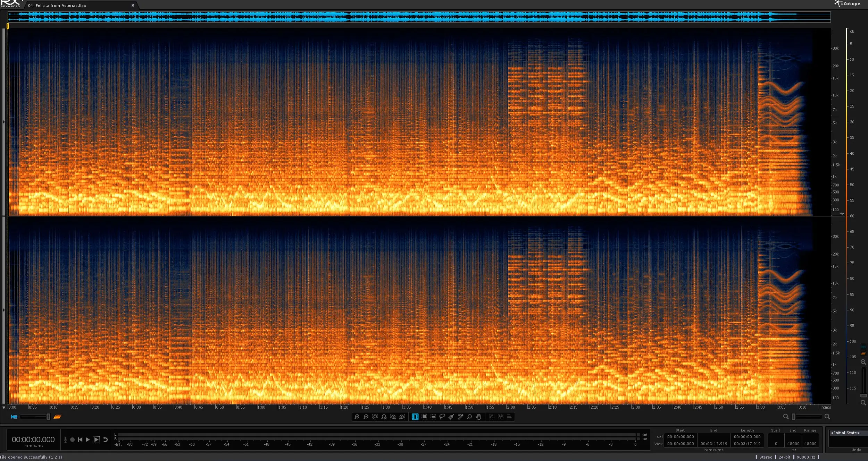Screen dimensions: 868x461
Task: Click the zoom to selection icon
Action: point(375,417)
